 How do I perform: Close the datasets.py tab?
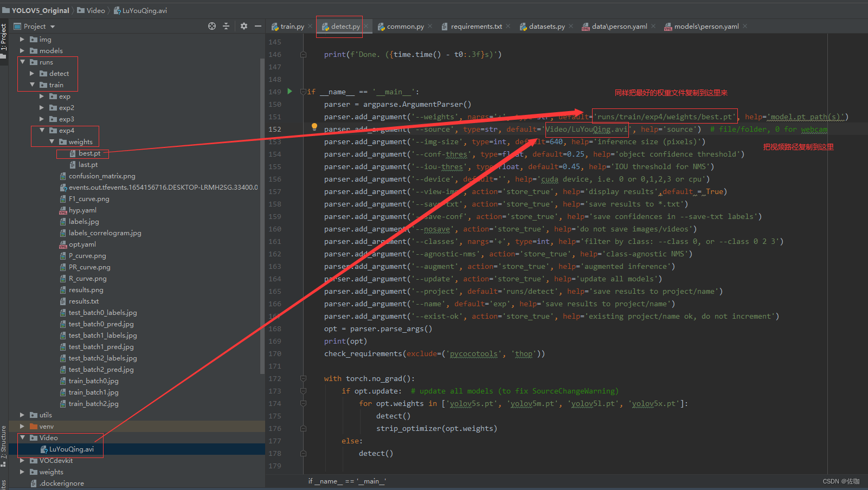click(x=571, y=26)
